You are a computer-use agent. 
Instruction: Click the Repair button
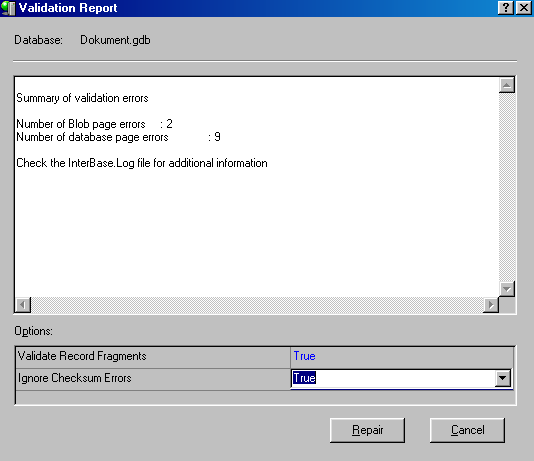[x=367, y=430]
